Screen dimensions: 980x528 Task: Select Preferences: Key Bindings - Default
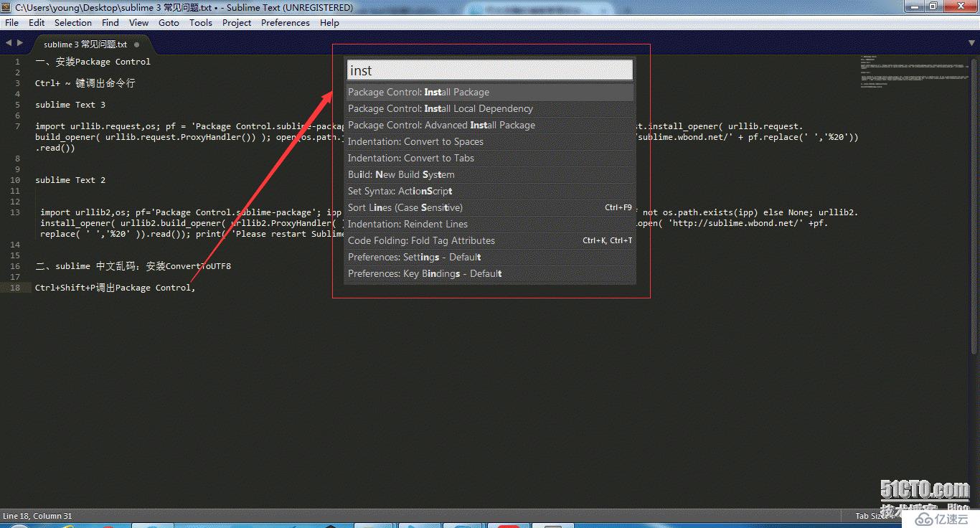[x=490, y=273]
